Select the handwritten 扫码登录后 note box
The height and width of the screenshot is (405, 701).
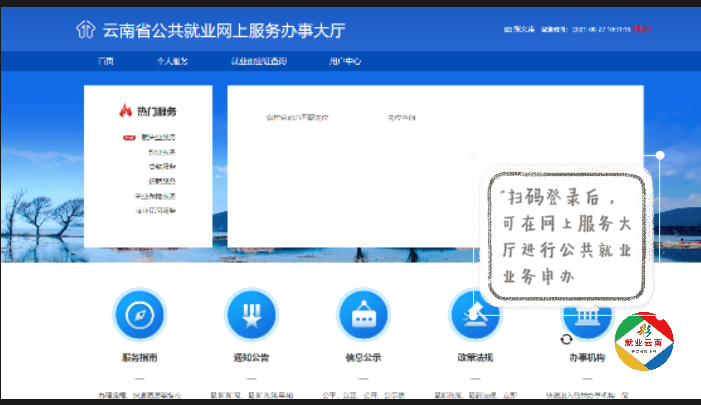(x=567, y=236)
